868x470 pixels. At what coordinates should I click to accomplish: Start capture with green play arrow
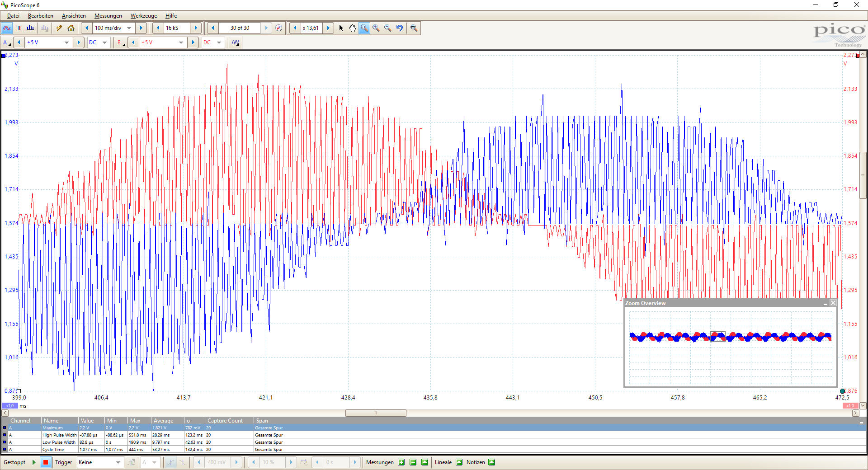tap(34, 462)
